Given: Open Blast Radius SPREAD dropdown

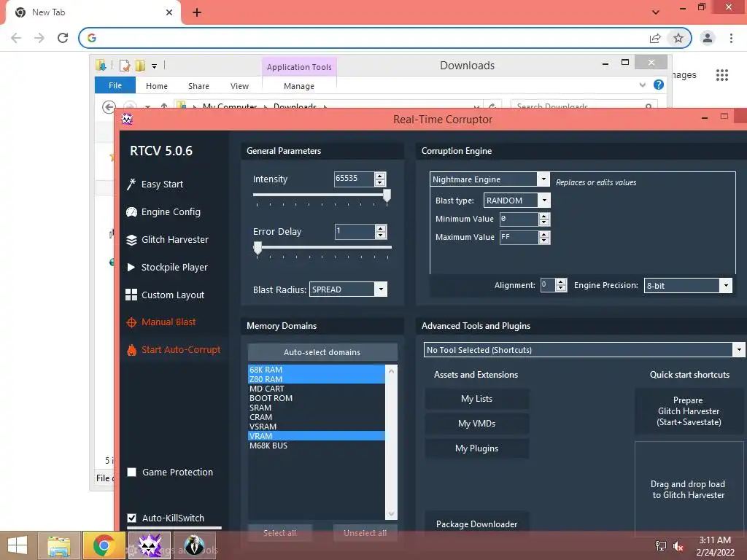Looking at the screenshot, I should click(381, 289).
